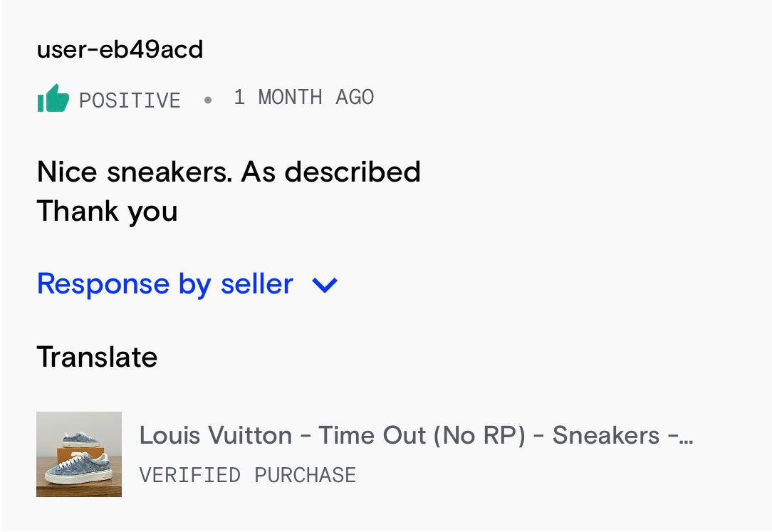Click the VERIFIED PURCHASE label

point(247,475)
